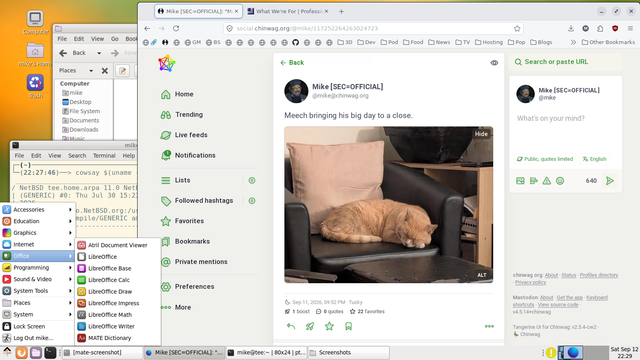Open the Screenshots taskbar window entry
The height and width of the screenshot is (360, 640).
pos(349,352)
